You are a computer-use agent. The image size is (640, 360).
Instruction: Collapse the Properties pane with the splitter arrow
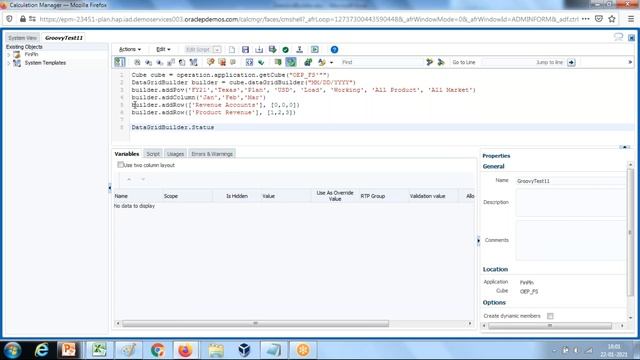point(478,240)
